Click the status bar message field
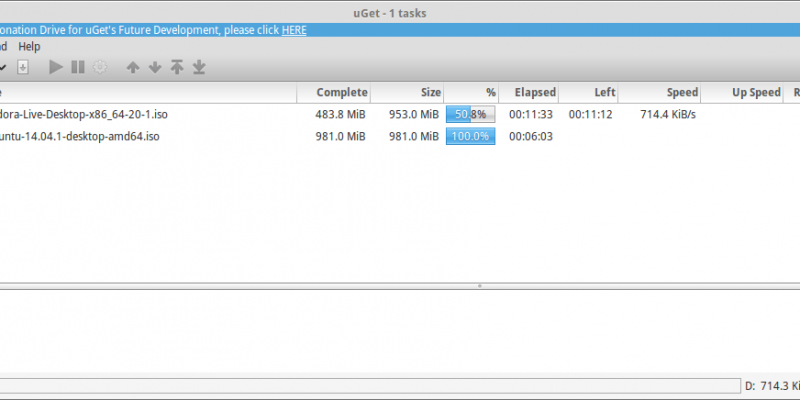This screenshot has width=800, height=400. click(370, 386)
